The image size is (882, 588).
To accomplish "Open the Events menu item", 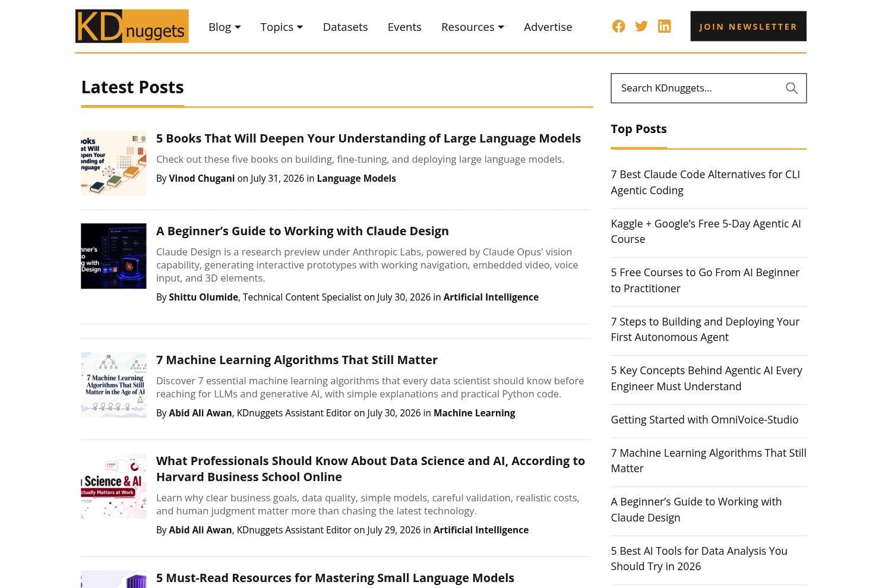I will (x=404, y=27).
